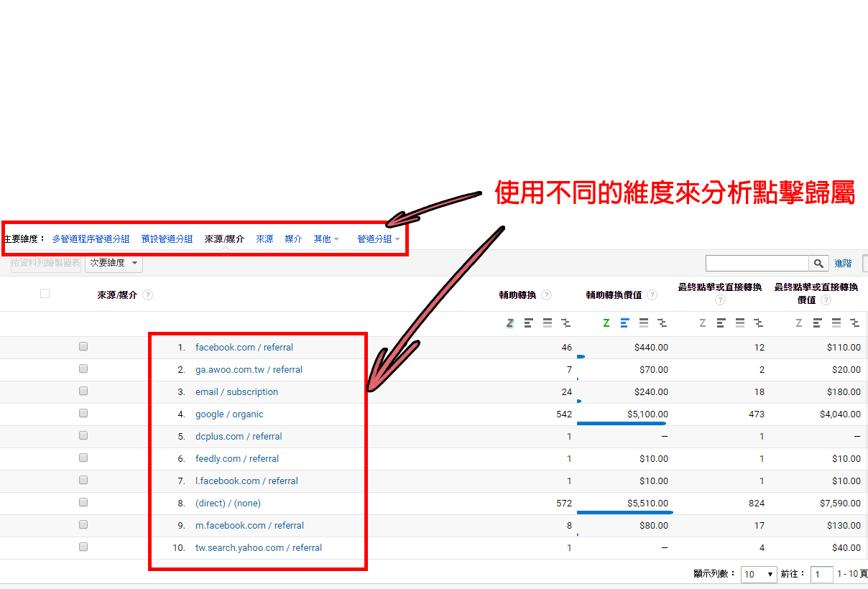Screen dimensions: 868x589
Task: Open the tw.search.yahoo.com / referral link
Action: click(259, 547)
